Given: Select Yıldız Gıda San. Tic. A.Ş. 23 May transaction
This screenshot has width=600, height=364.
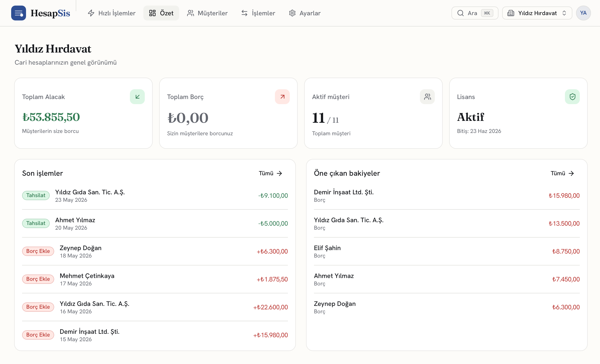Looking at the screenshot, I should 155,196.
